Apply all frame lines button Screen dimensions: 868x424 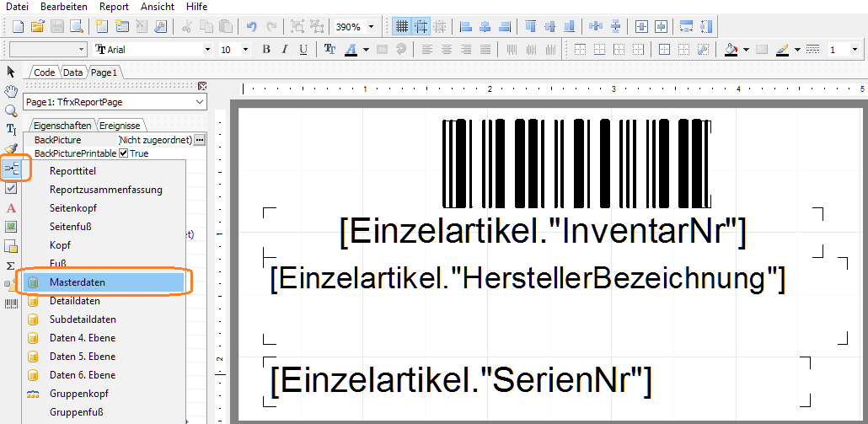pos(665,49)
